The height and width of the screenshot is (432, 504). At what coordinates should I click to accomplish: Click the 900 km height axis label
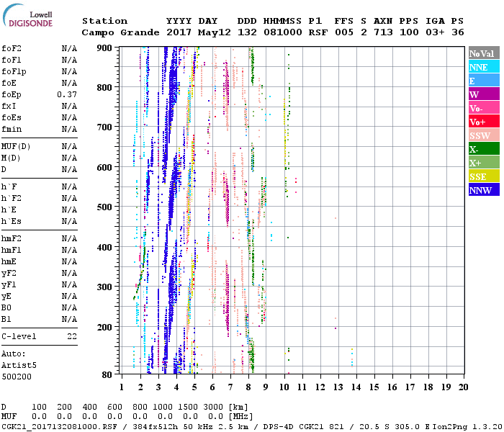pos(104,48)
